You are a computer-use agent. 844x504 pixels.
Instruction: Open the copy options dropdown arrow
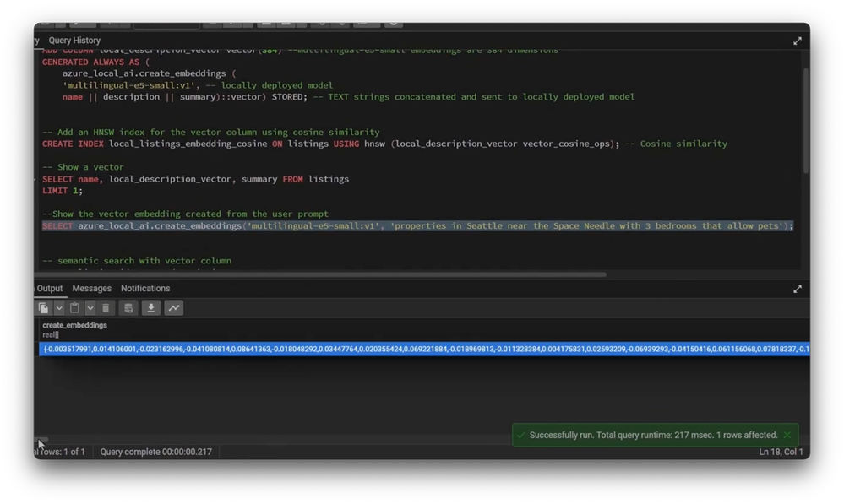click(x=59, y=307)
